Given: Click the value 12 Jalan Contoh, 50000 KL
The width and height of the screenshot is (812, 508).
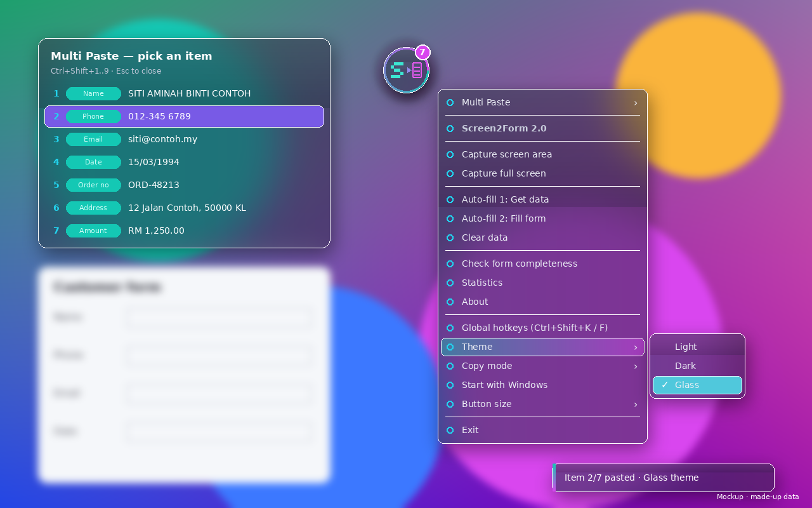Looking at the screenshot, I should pos(187,208).
